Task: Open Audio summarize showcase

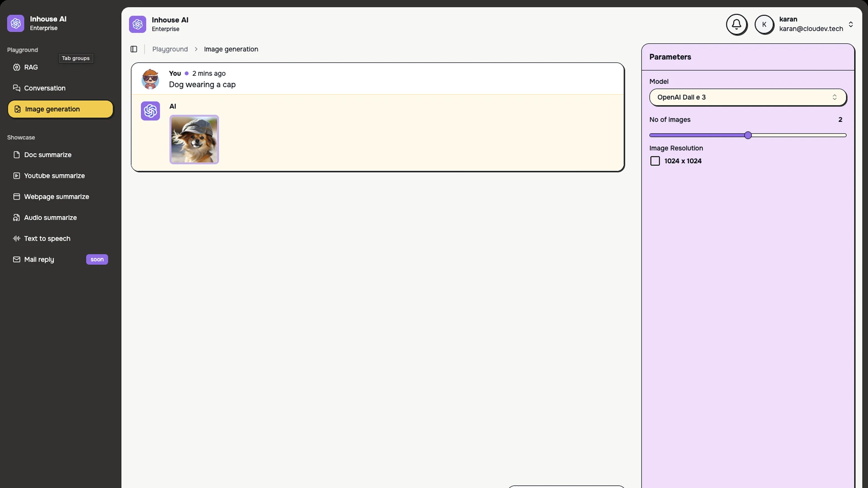Action: tap(60, 218)
